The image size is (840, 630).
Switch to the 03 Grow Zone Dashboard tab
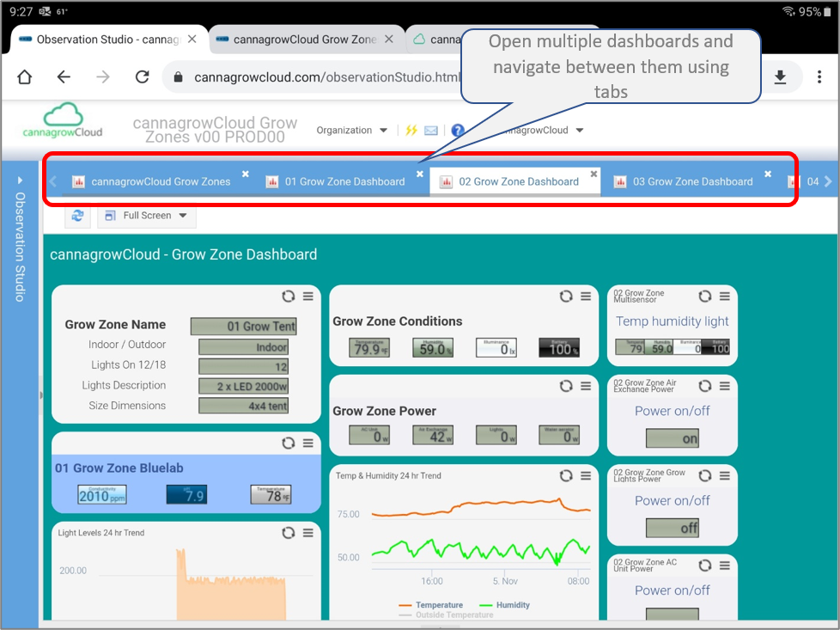pyautogui.click(x=691, y=181)
